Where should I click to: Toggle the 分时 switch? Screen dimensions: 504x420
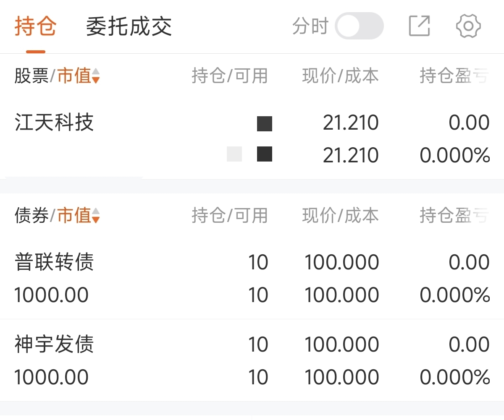point(359,26)
